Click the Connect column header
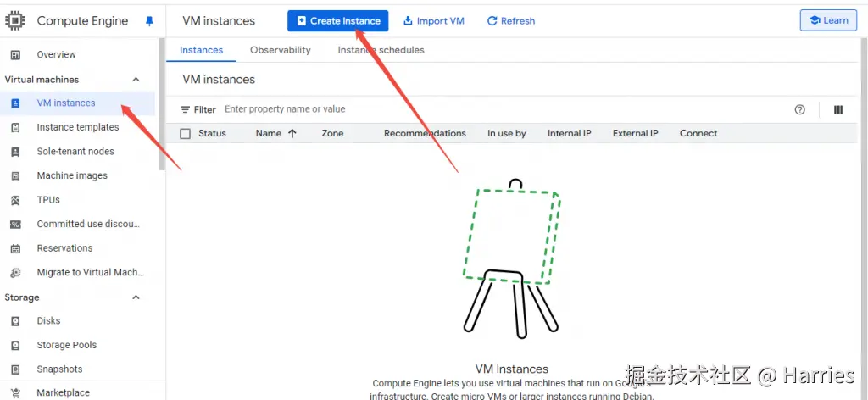The height and width of the screenshot is (400, 868). click(x=698, y=133)
